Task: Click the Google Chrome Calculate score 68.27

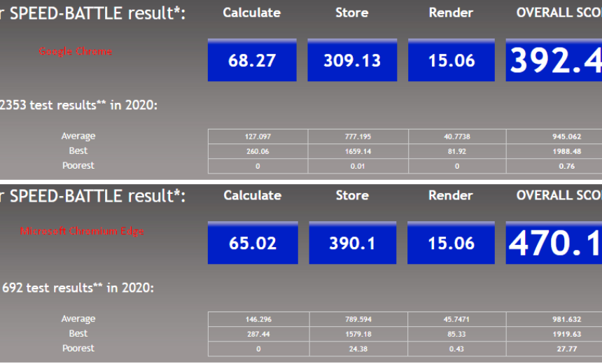Action: [x=252, y=61]
